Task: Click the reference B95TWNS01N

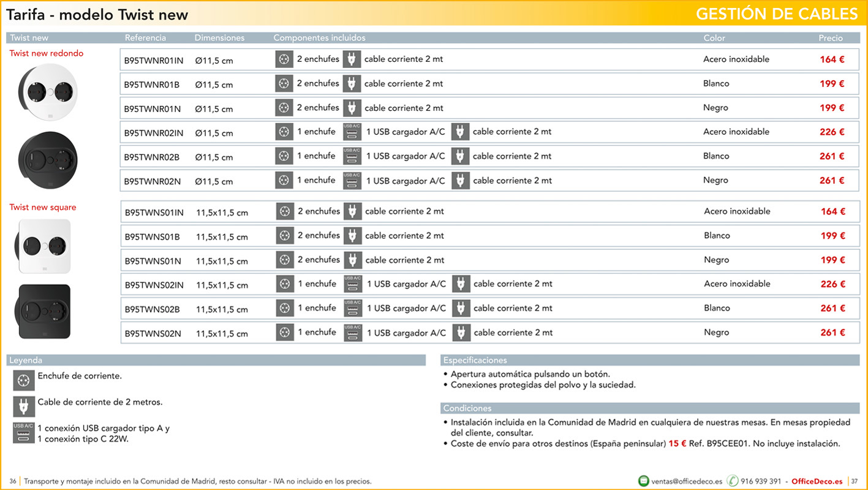Action: (153, 261)
